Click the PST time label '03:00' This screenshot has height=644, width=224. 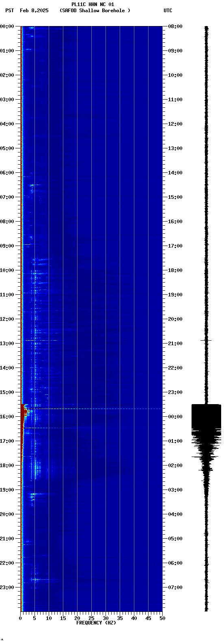(x=7, y=100)
